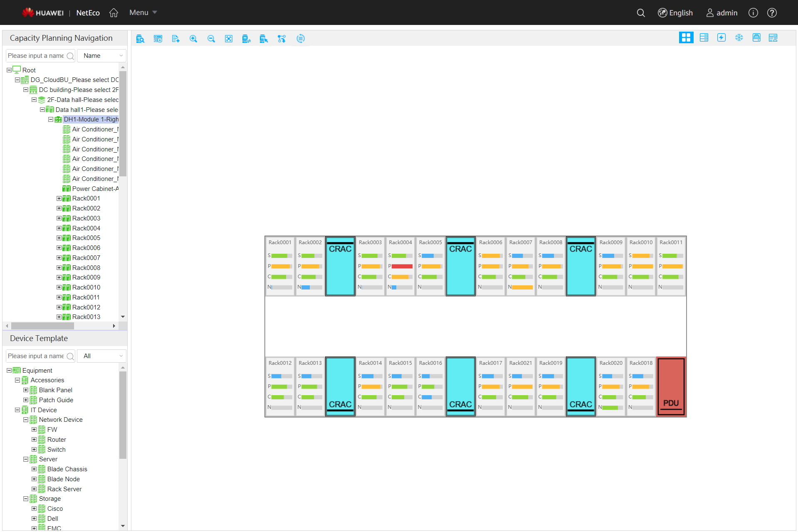Open system information via the info icon
The height and width of the screenshot is (532, 798).
(x=753, y=12)
